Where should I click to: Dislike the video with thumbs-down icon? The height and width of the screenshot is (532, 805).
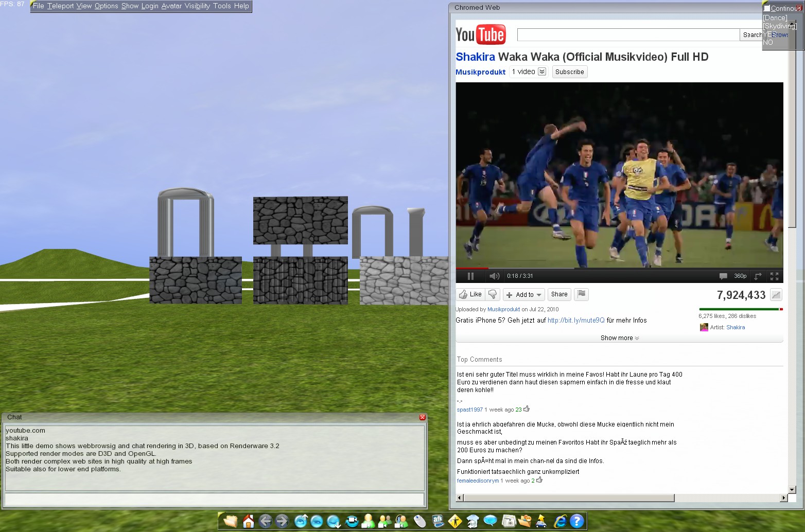(x=493, y=294)
